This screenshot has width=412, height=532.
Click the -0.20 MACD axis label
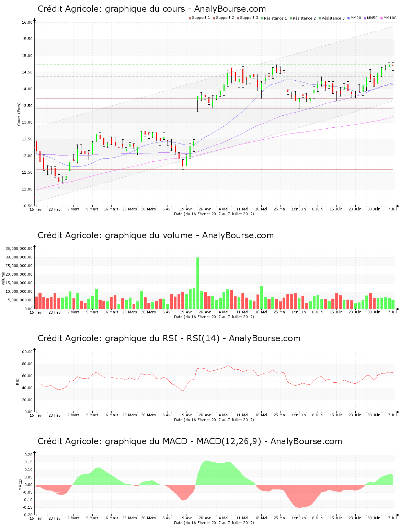pyautogui.click(x=28, y=515)
